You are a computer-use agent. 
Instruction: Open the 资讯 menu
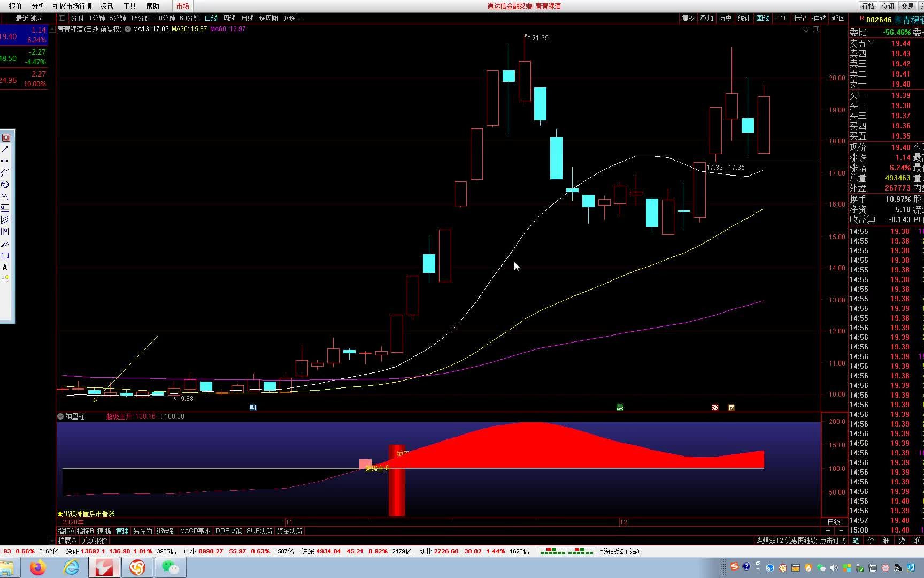click(106, 6)
